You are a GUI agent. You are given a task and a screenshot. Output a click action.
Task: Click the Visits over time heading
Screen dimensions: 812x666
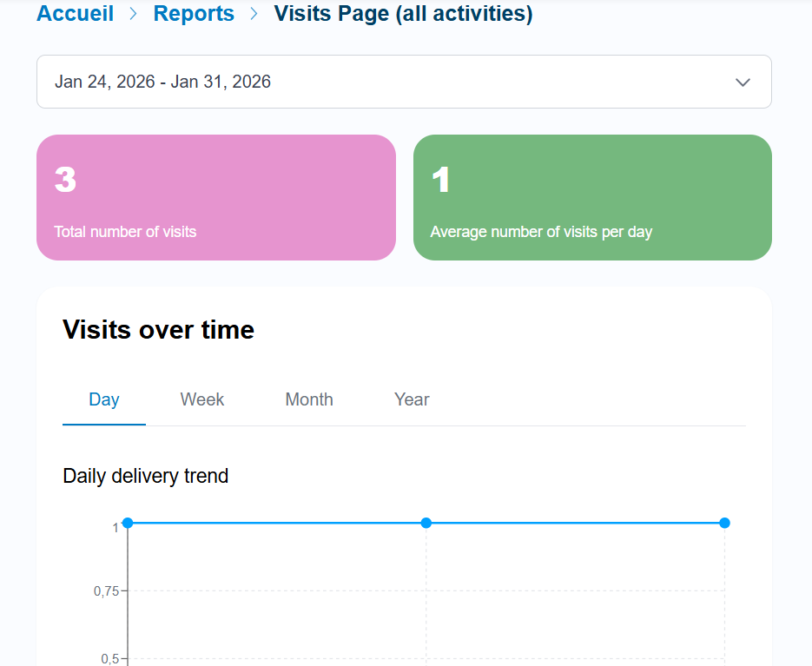point(158,330)
